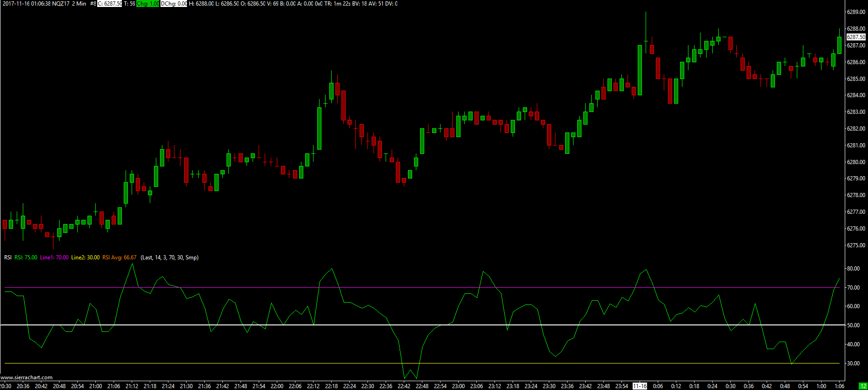Image resolution: width=868 pixels, height=390 pixels.
Task: Click the 40.00 RSI scale label
Action: 853,344
